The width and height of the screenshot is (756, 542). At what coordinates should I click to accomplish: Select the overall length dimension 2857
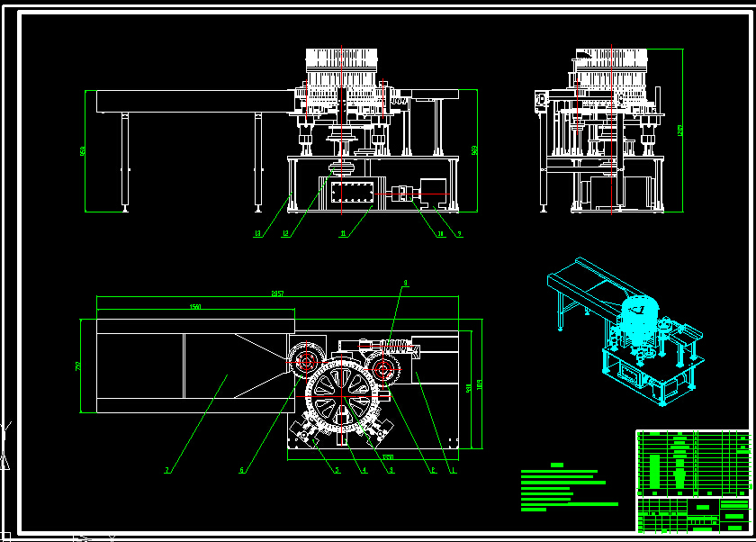point(279,293)
